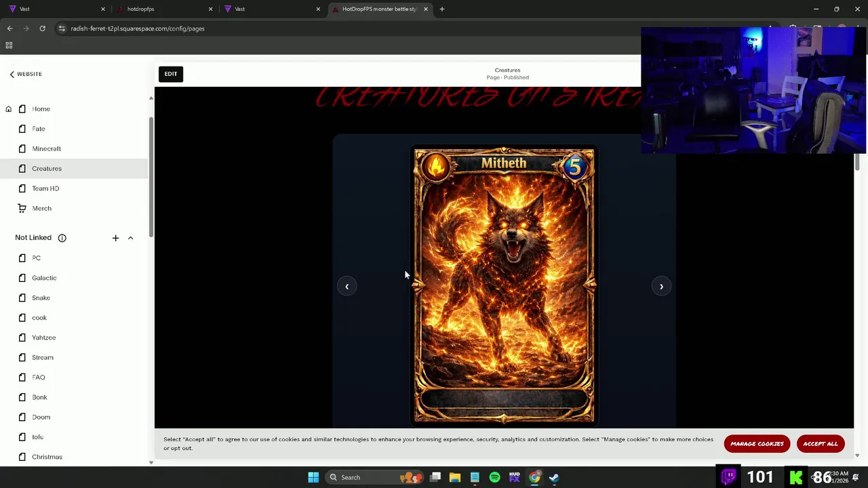Add a new page to Not Linked
The width and height of the screenshot is (868, 488).
coord(115,238)
